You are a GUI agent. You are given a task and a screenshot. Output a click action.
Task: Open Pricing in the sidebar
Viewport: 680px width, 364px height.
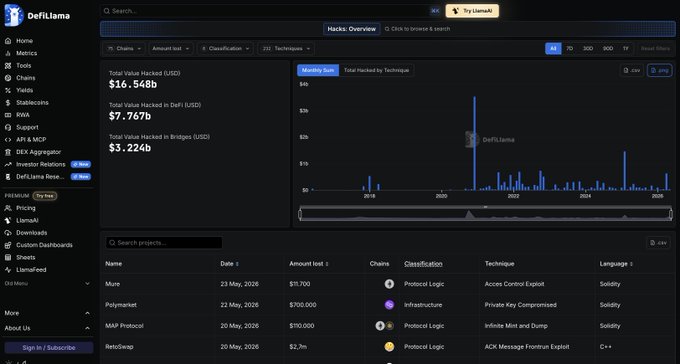(x=26, y=208)
